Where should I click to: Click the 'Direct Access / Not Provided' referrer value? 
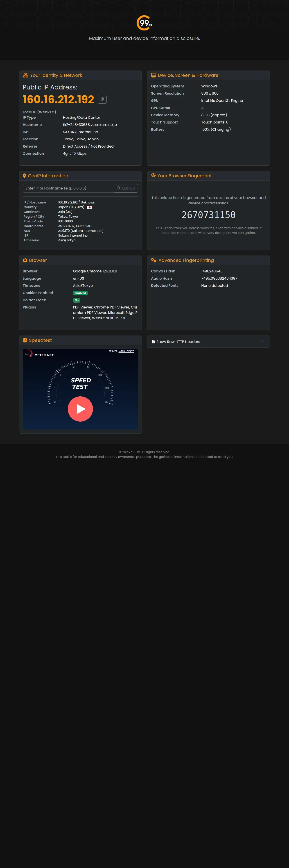(88, 146)
